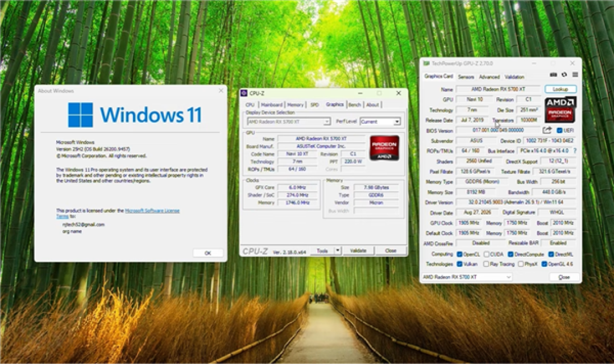The image size is (614, 364).
Task: Click the Device ID field in GPU-Z
Action: click(x=550, y=140)
